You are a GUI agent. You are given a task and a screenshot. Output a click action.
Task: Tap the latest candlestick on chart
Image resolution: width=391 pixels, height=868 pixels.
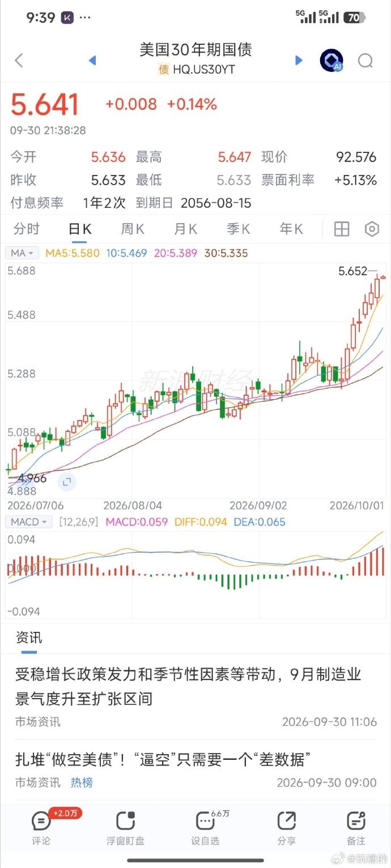point(383,277)
